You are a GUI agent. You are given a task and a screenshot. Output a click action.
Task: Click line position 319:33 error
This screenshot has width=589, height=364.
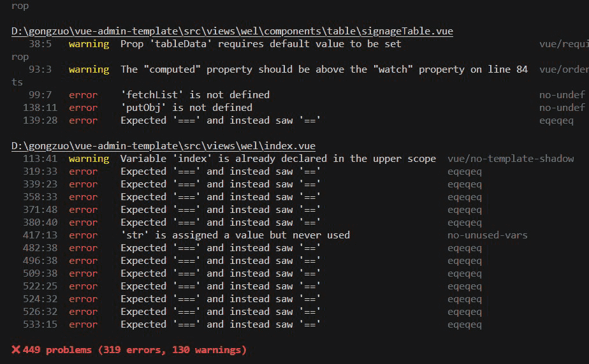point(40,171)
